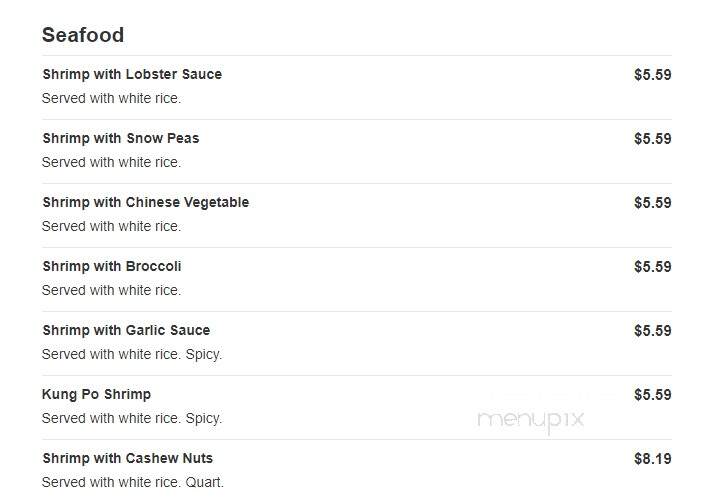Click the Cashew Nuts quart description
The height and width of the screenshot is (502, 710).
click(133, 482)
